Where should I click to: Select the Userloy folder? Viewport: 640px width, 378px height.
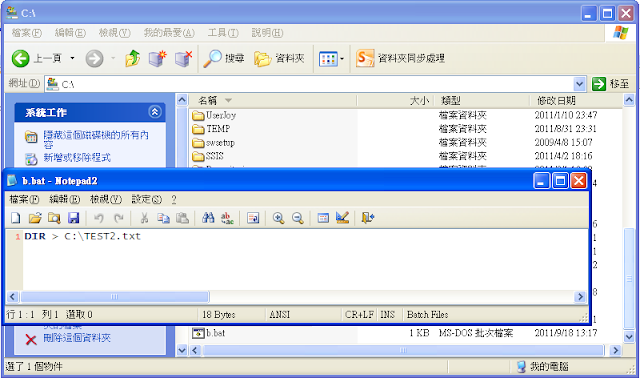pyautogui.click(x=214, y=115)
